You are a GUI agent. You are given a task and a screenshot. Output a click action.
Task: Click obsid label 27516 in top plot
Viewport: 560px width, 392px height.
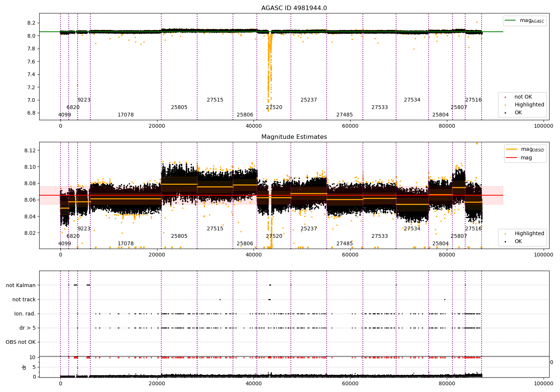point(473,100)
